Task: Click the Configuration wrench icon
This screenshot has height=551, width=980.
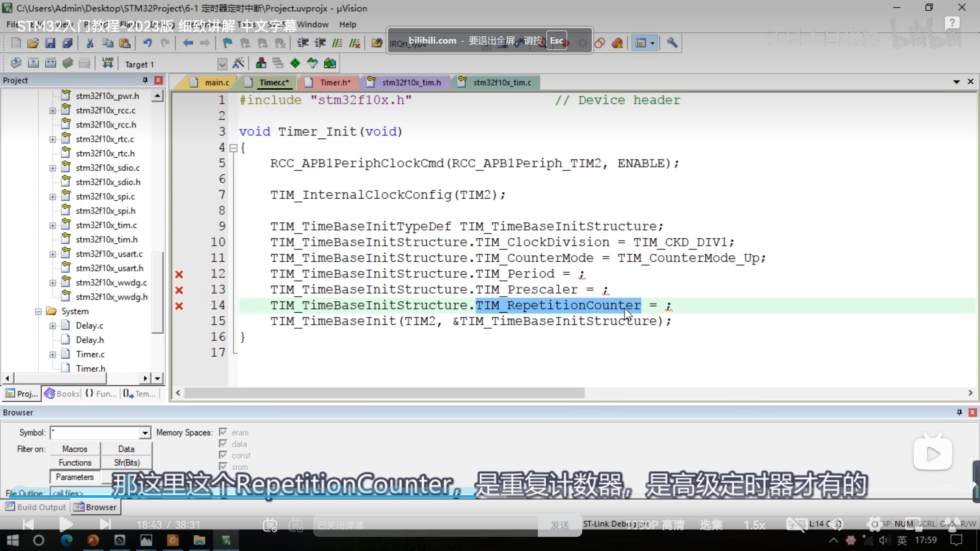Action: (x=672, y=43)
